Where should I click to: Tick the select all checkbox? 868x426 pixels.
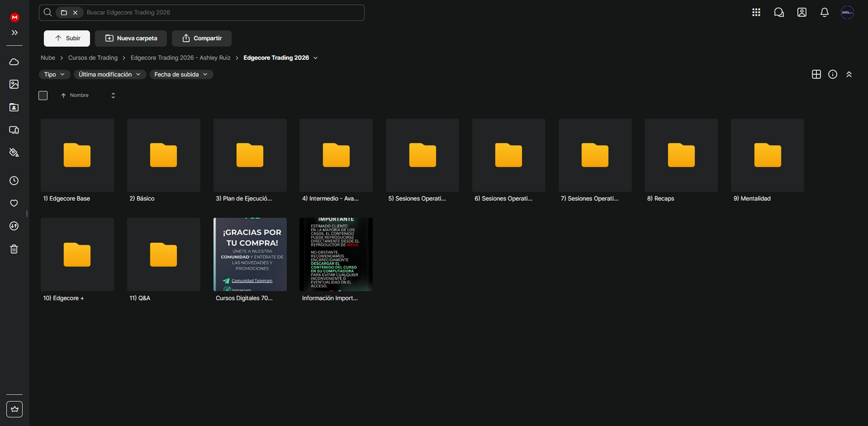(x=43, y=96)
